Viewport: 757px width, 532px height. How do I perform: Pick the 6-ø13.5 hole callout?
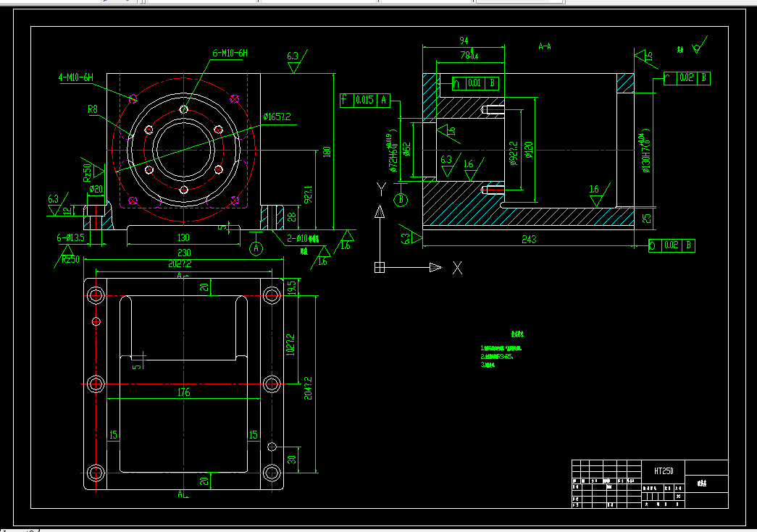pyautogui.click(x=70, y=237)
